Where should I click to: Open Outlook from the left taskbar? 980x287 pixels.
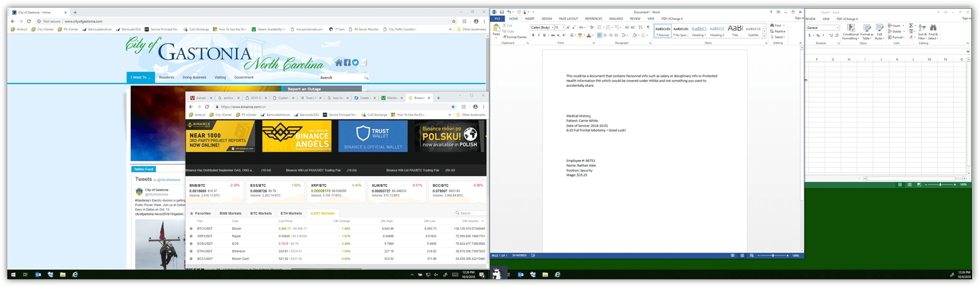pos(38,274)
